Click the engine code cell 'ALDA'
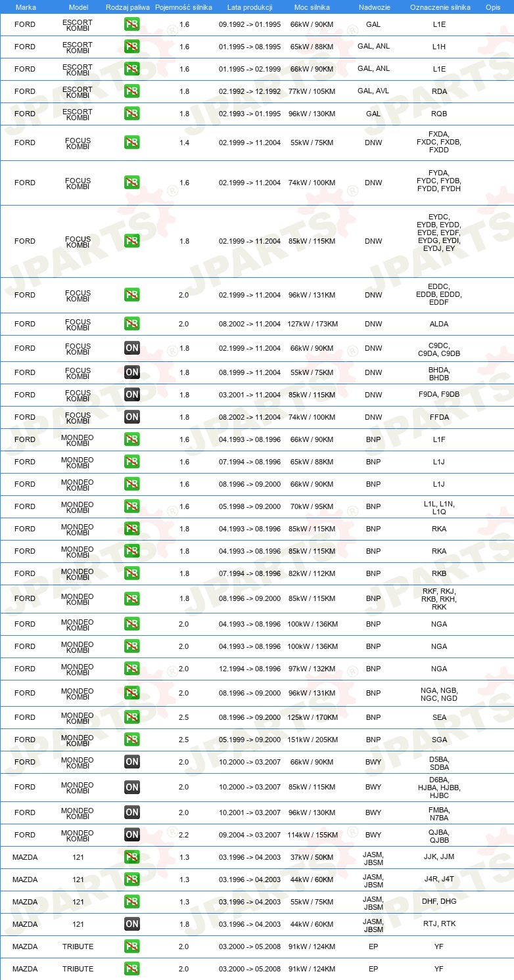514x980 pixels. [x=439, y=324]
